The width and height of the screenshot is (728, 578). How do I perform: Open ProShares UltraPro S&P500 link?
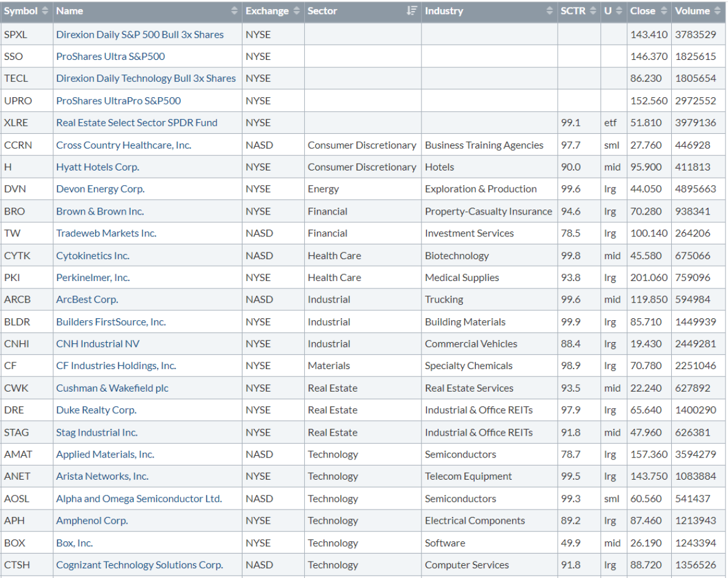pos(118,100)
